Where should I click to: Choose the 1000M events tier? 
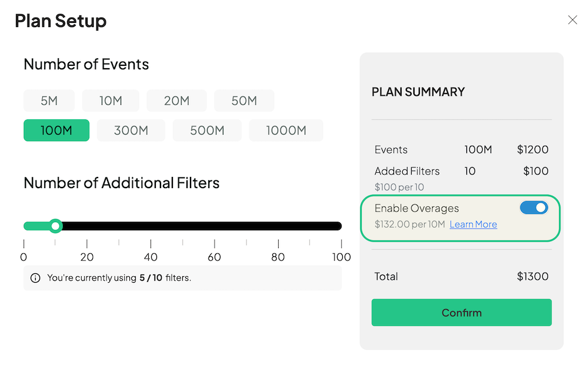pos(286,131)
